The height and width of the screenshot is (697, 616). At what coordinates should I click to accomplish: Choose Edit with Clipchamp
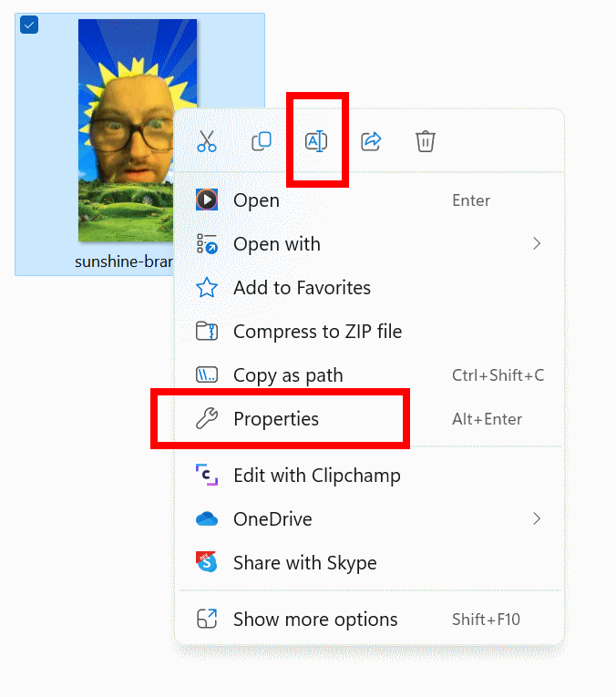[x=369, y=476]
